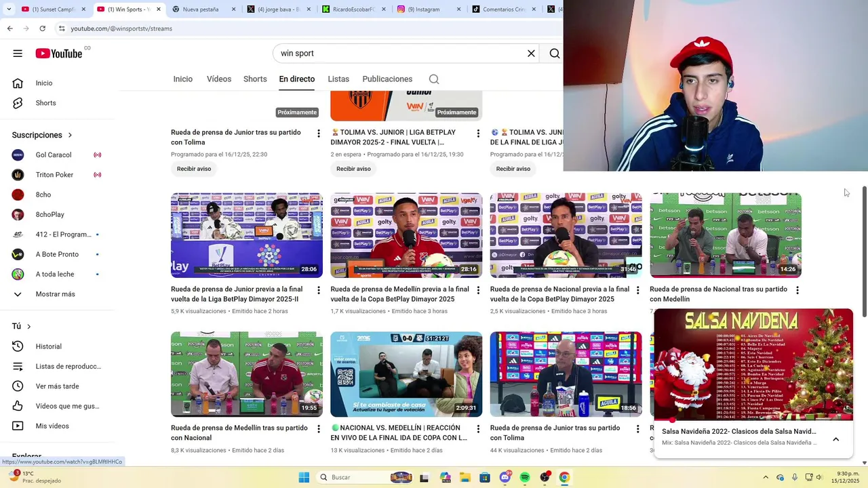Screen dimensions: 868x488
Task: Open options for Nacional previa final video
Action: [637, 290]
